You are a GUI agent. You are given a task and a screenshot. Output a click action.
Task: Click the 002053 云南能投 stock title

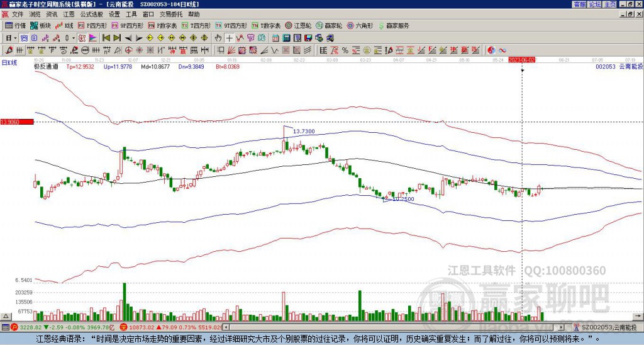pos(619,66)
